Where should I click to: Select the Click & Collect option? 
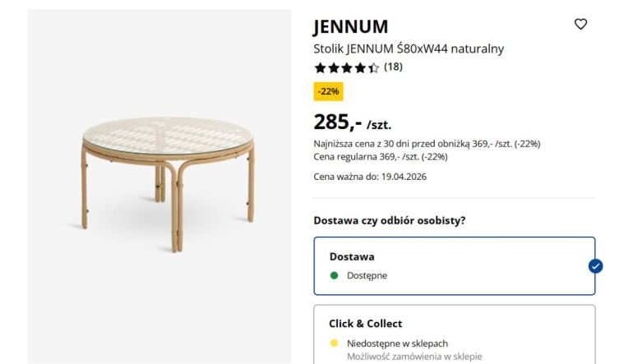454,333
